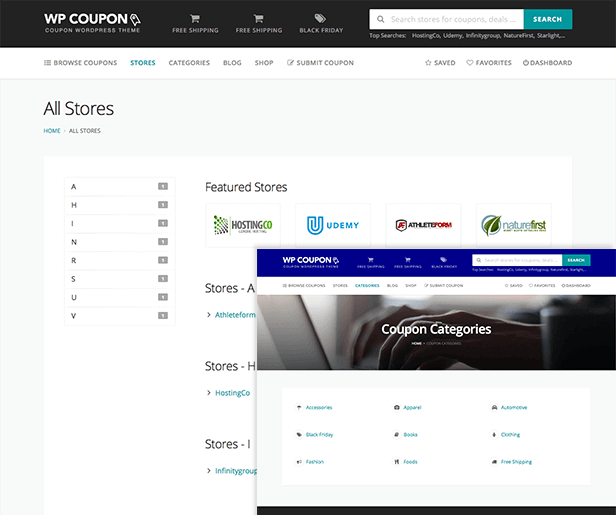Open the Black Friday category link
Viewport: 616px width, 515px height.
pos(319,435)
